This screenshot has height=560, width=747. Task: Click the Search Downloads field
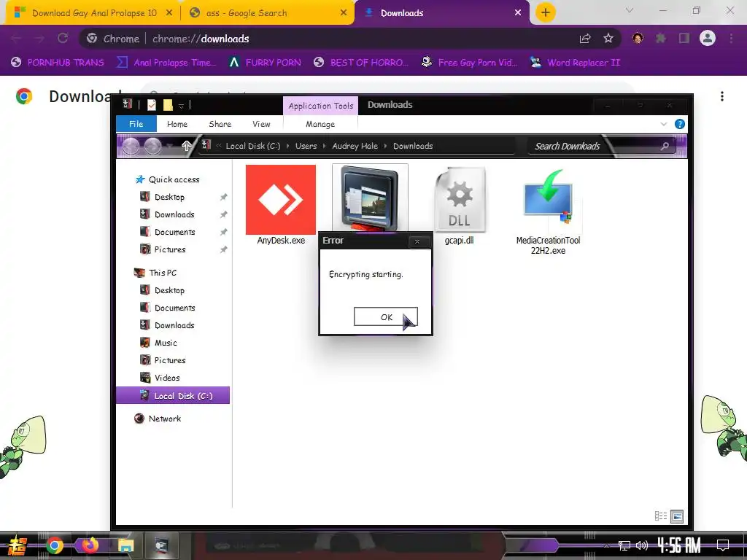[x=602, y=146]
